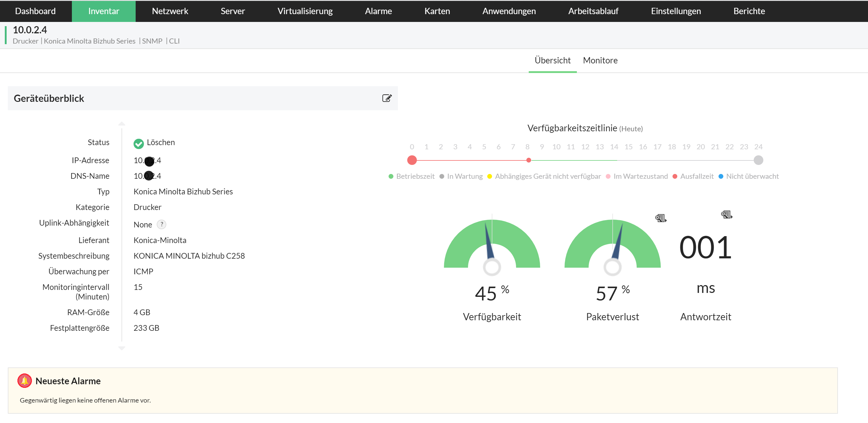Click the 10.0.2.4 device title

(30, 30)
